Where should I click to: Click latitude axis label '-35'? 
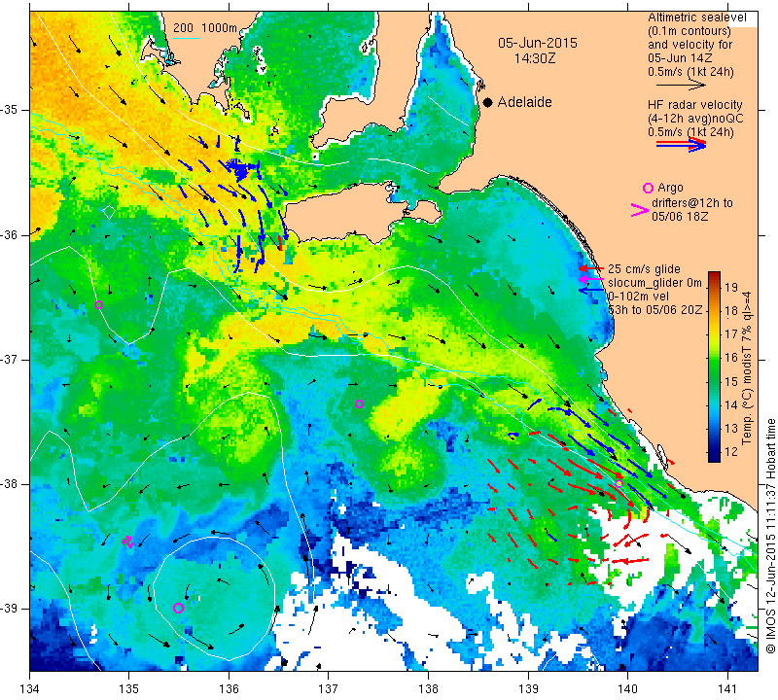[x=11, y=110]
